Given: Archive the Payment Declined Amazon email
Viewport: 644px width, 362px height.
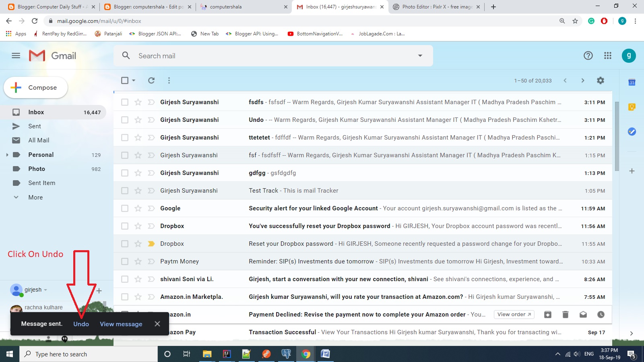Looking at the screenshot, I should coord(548,315).
